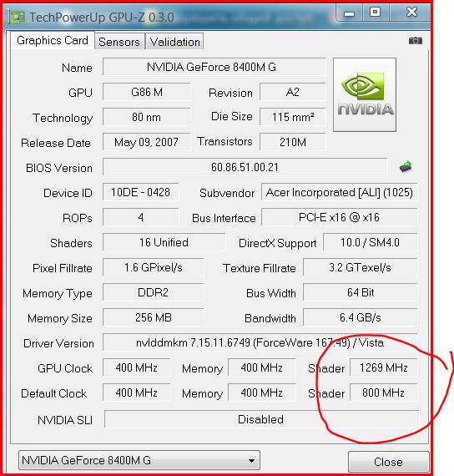The width and height of the screenshot is (454, 476).
Task: Click the NVIDIA SLI Disabled field
Action: pos(261,419)
